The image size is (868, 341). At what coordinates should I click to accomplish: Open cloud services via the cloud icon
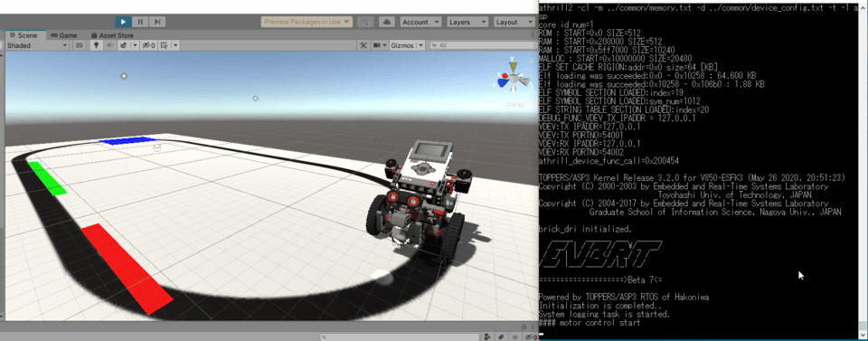click(387, 22)
